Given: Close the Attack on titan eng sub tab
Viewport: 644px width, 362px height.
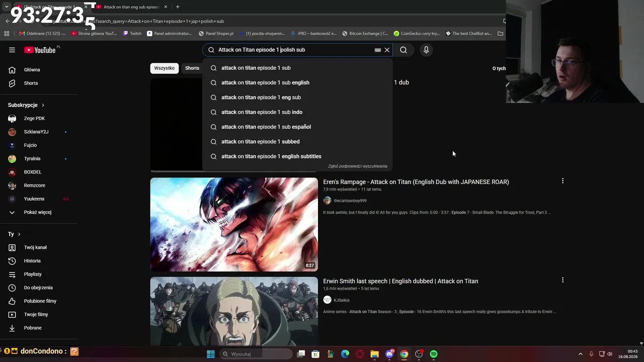Looking at the screenshot, I should coord(166,7).
